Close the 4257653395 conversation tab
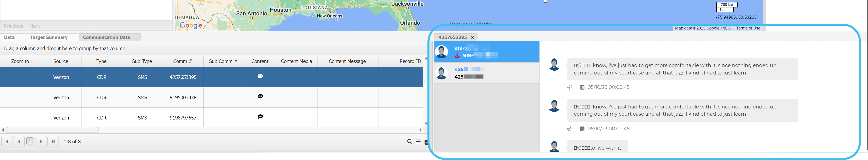Image resolution: width=868 pixels, height=160 pixels. [x=472, y=38]
